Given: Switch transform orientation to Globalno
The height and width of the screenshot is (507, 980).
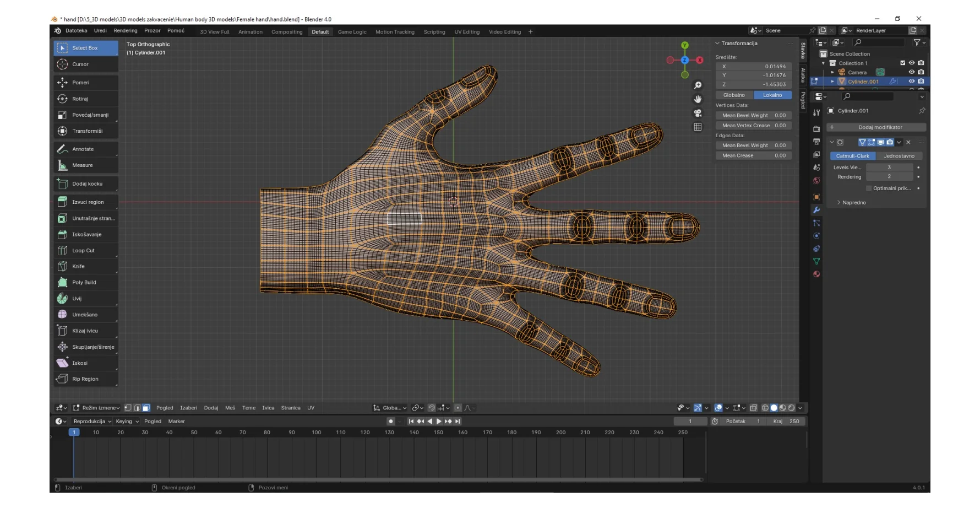Looking at the screenshot, I should click(x=734, y=95).
